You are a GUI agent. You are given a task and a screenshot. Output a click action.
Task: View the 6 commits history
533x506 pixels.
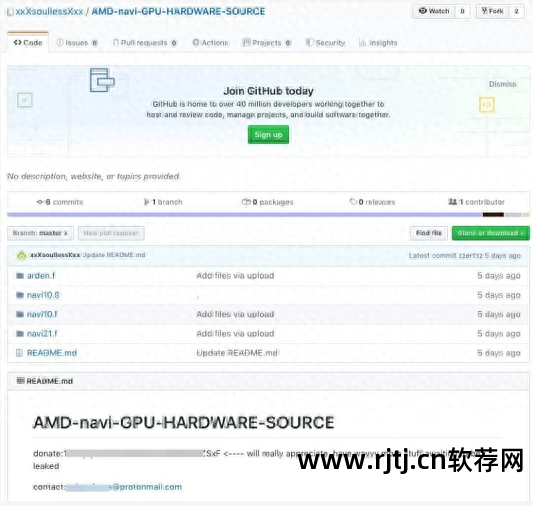point(60,202)
